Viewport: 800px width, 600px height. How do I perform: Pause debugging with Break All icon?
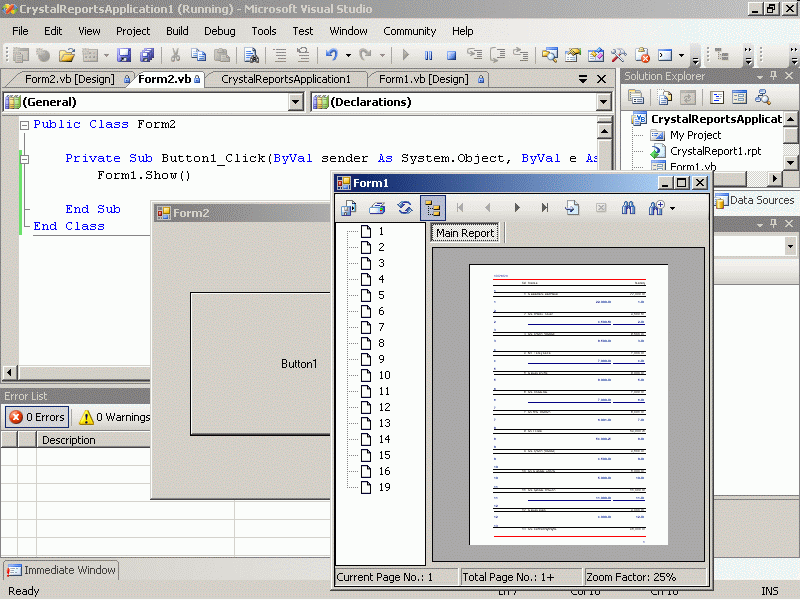pos(429,55)
